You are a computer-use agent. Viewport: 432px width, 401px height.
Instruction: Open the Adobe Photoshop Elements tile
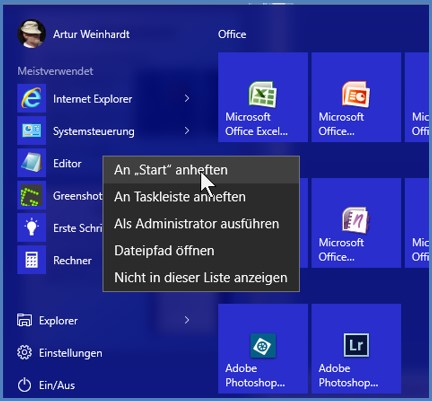tap(263, 348)
